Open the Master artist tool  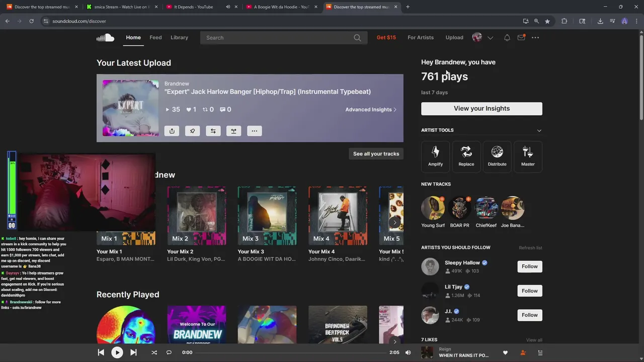point(528,156)
